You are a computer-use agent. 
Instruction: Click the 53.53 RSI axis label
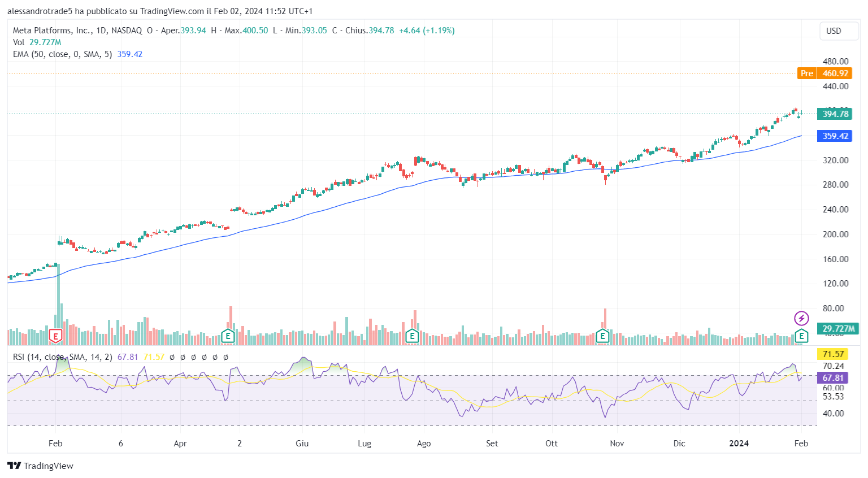(834, 397)
